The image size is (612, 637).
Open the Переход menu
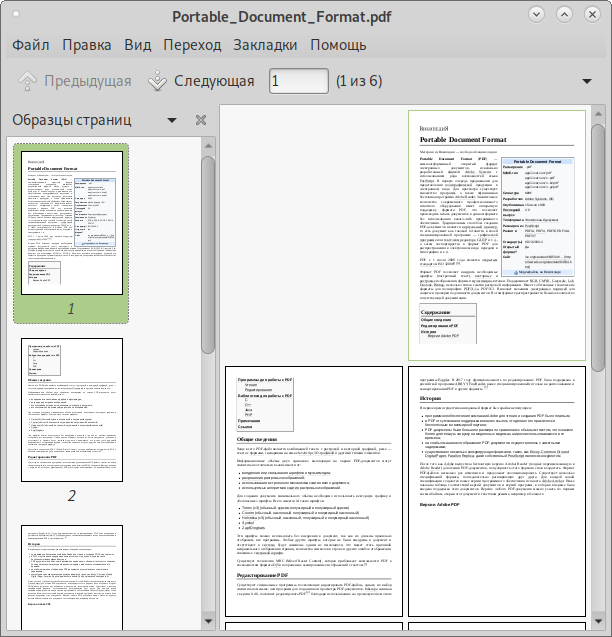coord(192,45)
